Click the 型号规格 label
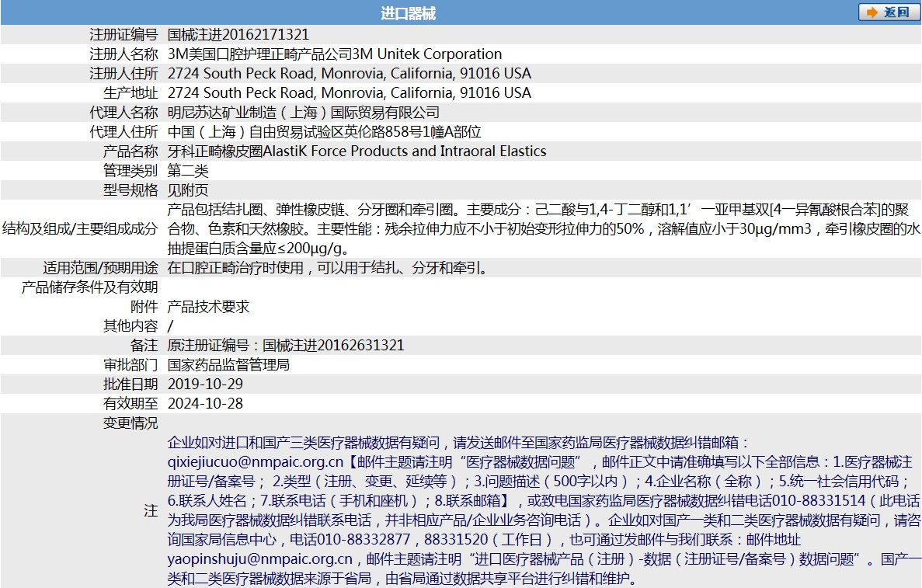922x588 pixels. [x=130, y=190]
